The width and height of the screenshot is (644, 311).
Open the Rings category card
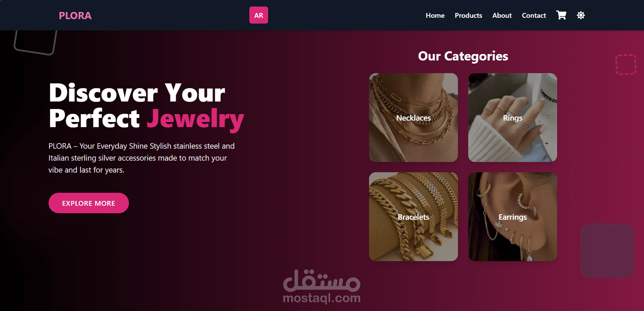coord(513,118)
